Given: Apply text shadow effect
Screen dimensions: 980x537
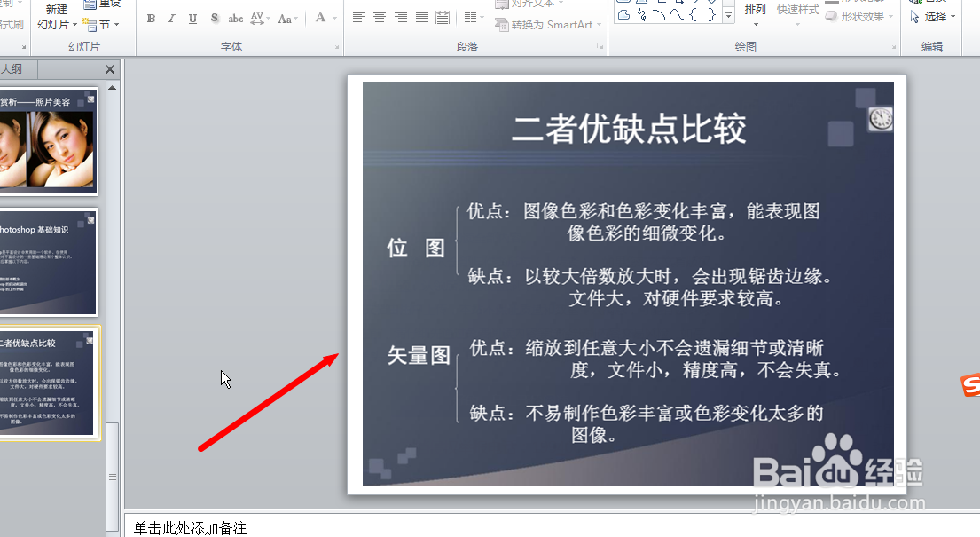Looking at the screenshot, I should [x=215, y=19].
